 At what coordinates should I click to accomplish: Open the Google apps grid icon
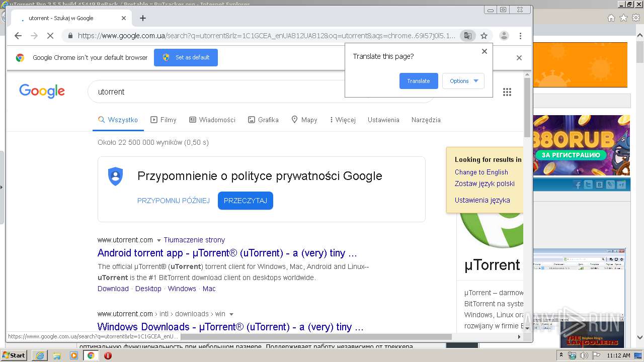pyautogui.click(x=507, y=92)
